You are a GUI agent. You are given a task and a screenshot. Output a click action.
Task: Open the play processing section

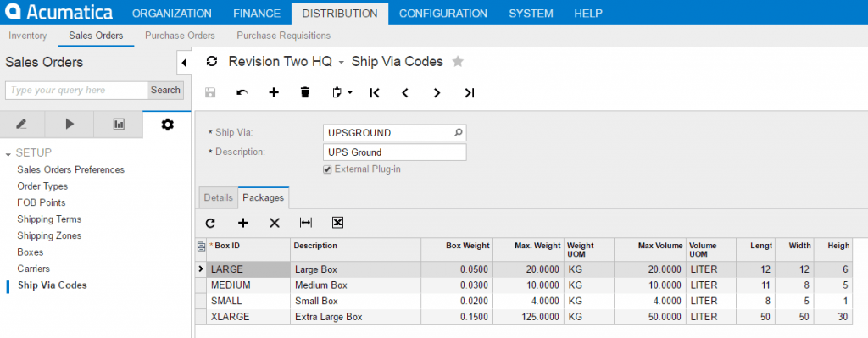coord(70,125)
